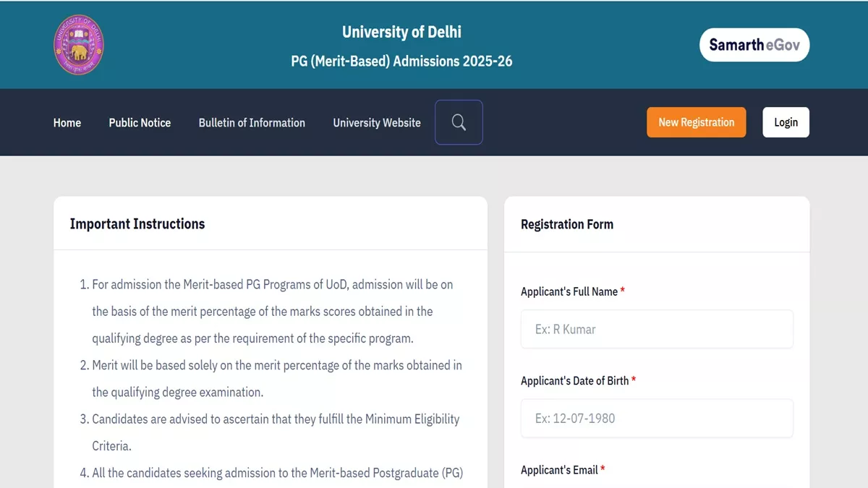The image size is (868, 488).
Task: Click instruction 2 'Merit will be based solely'
Action: click(x=271, y=379)
